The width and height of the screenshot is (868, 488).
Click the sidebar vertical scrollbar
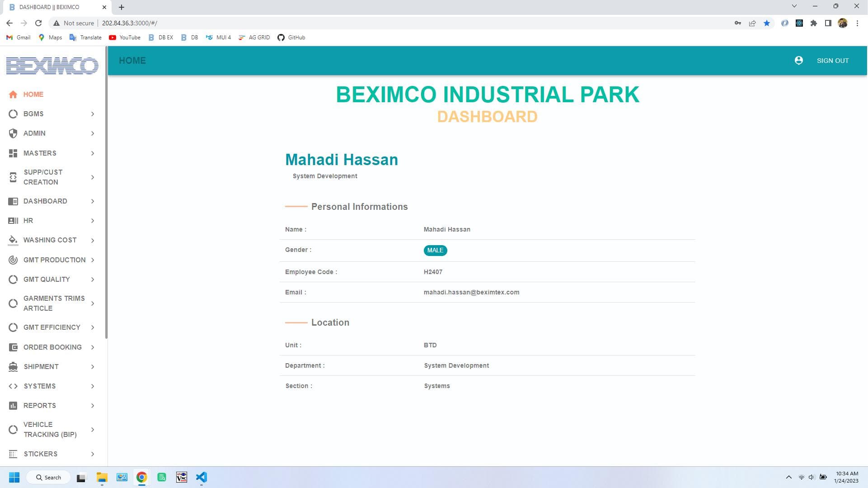click(106, 192)
